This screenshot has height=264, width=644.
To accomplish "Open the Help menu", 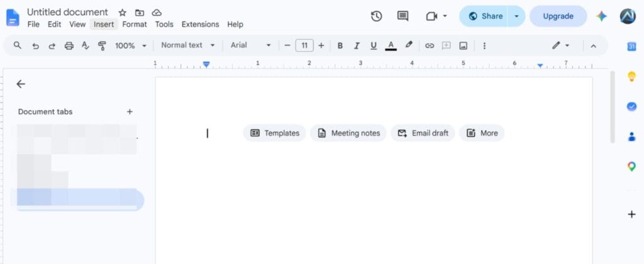I will click(x=235, y=25).
